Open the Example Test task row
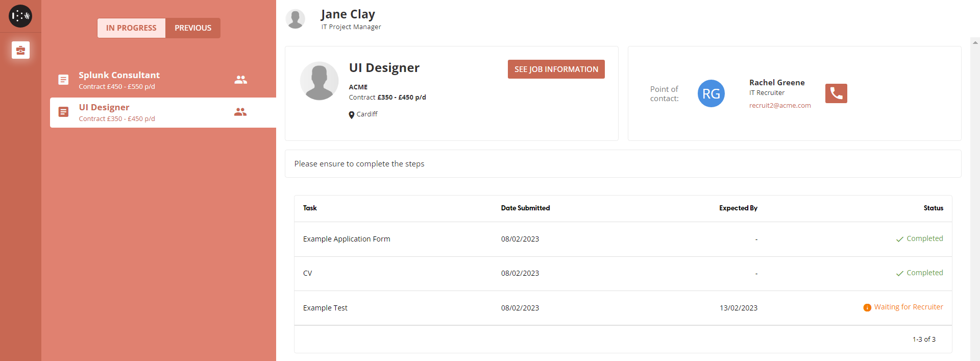The height and width of the screenshot is (361, 980). pyautogui.click(x=325, y=308)
